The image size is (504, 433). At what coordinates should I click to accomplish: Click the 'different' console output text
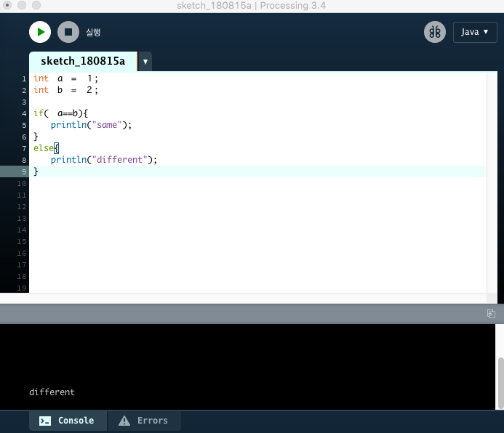click(x=52, y=392)
